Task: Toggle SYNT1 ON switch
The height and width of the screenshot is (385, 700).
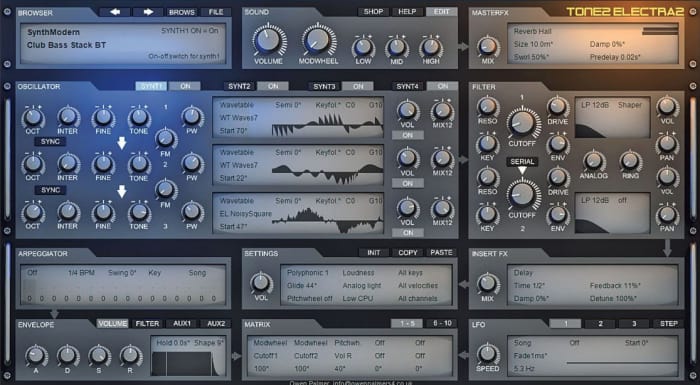Action: [x=184, y=86]
